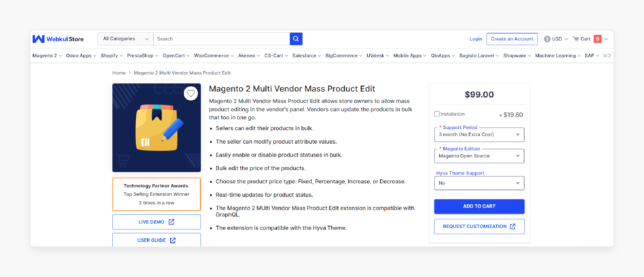Click the external-link icon in User Guide
The width and height of the screenshot is (644, 277).
[x=173, y=240]
